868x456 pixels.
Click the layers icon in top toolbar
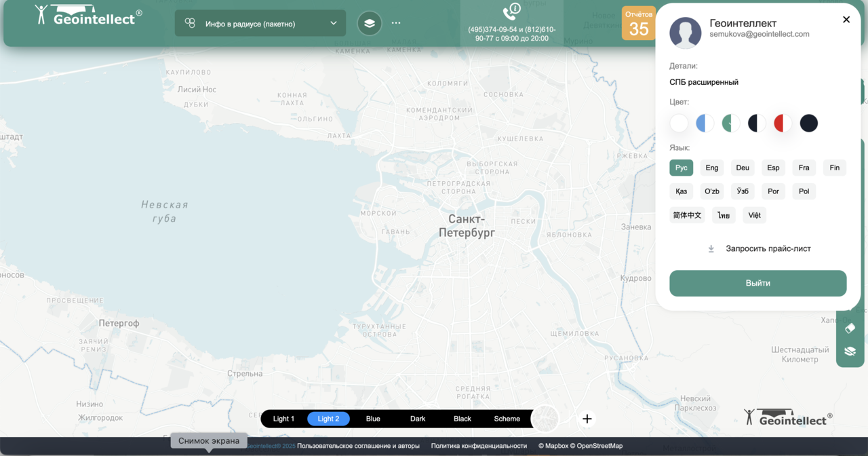[x=370, y=23]
